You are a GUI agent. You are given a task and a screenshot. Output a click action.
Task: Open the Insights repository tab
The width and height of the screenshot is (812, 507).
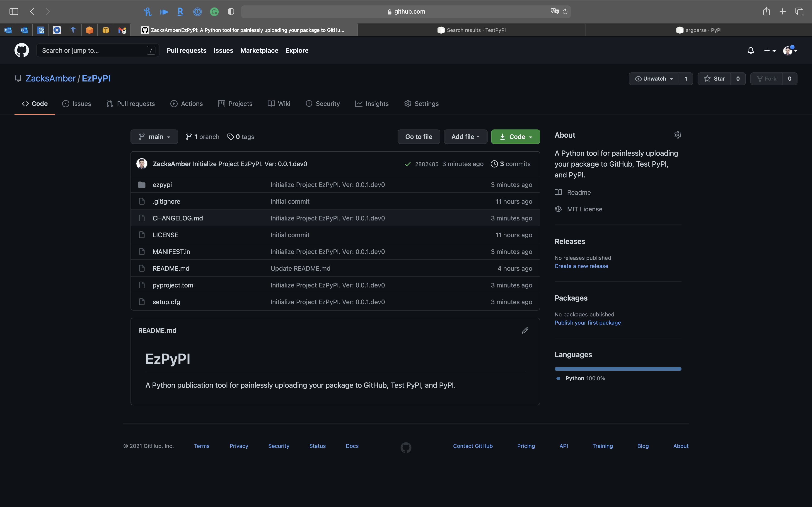[x=372, y=104]
